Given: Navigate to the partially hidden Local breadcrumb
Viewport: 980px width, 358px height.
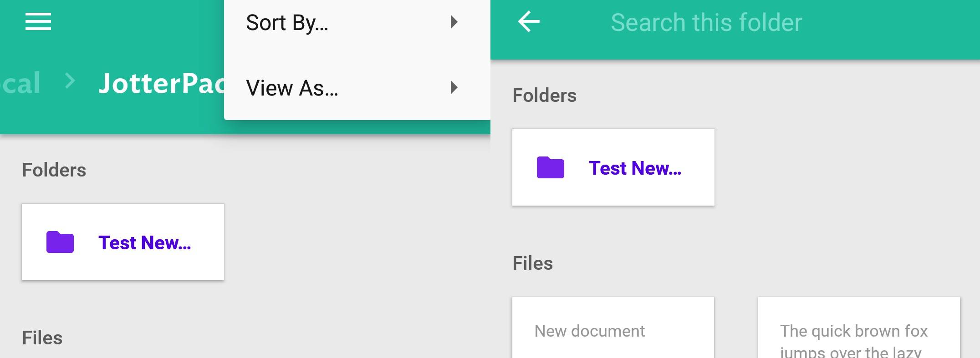Looking at the screenshot, I should tap(20, 83).
